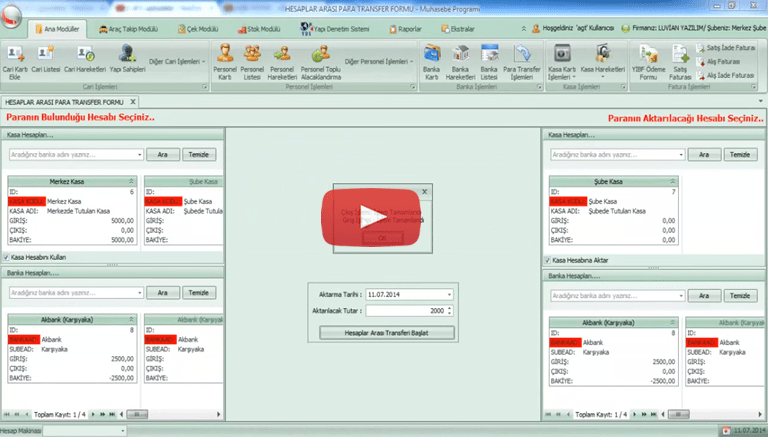This screenshot has width=768, height=437.
Task: Expand the Diğer Cari İşlemleri dropdown
Action: click(178, 61)
